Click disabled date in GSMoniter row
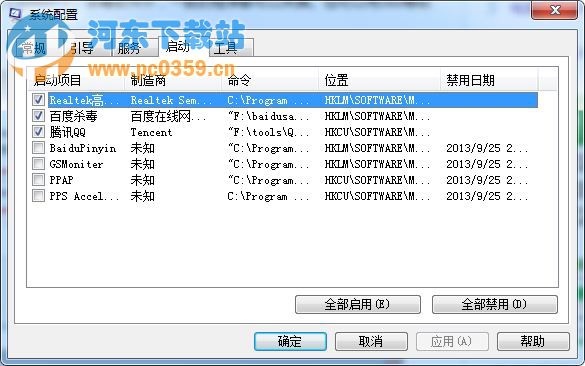585x366 pixels. (487, 164)
